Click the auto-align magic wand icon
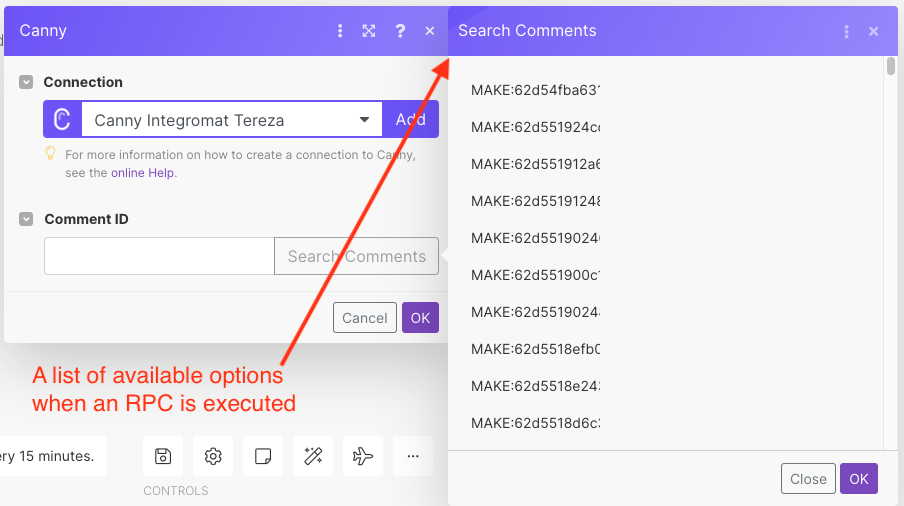The image size is (904, 506). (x=313, y=456)
